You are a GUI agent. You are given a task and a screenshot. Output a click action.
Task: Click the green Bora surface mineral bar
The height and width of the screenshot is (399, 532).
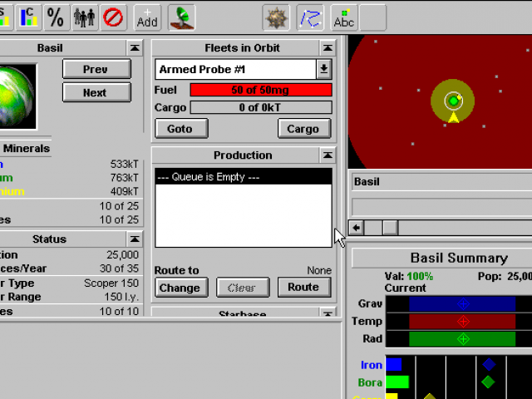click(x=397, y=382)
